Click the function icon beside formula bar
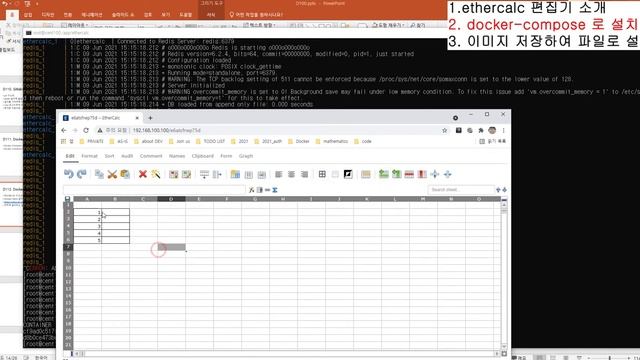Viewport: 640px width, 360px height. (x=251, y=190)
